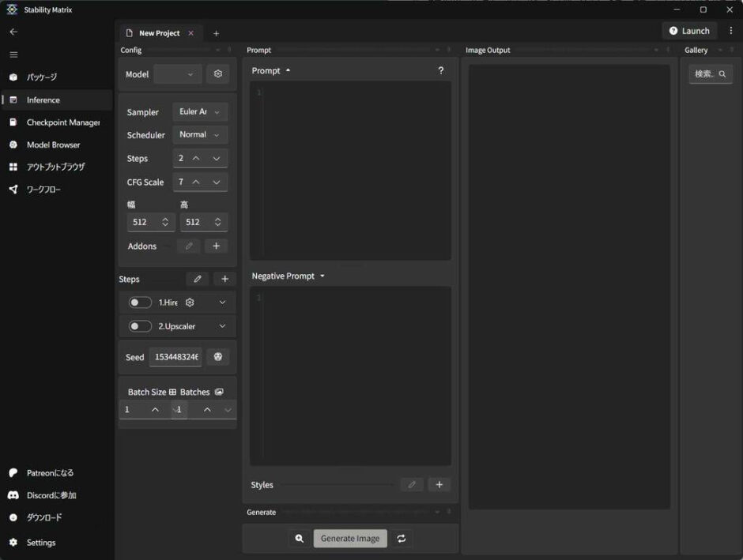Click the magnifier icon beside Generate Image
This screenshot has width=743, height=560.
pos(299,538)
